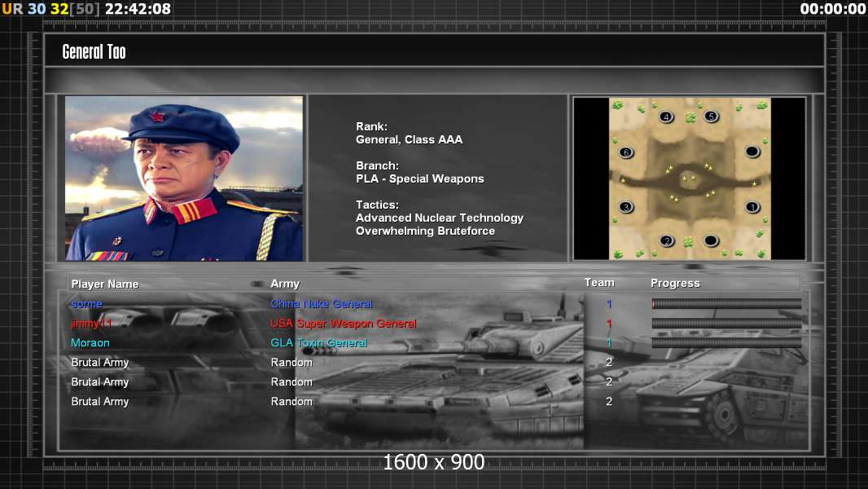Viewport: 868px width, 489px height.
Task: Click the team number in sorme's row
Action: pyautogui.click(x=609, y=304)
